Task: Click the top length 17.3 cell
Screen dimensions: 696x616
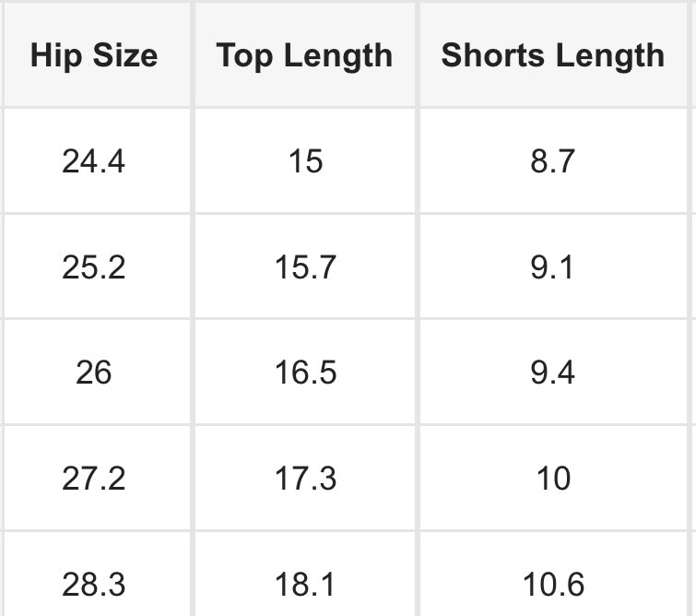Action: [305, 479]
